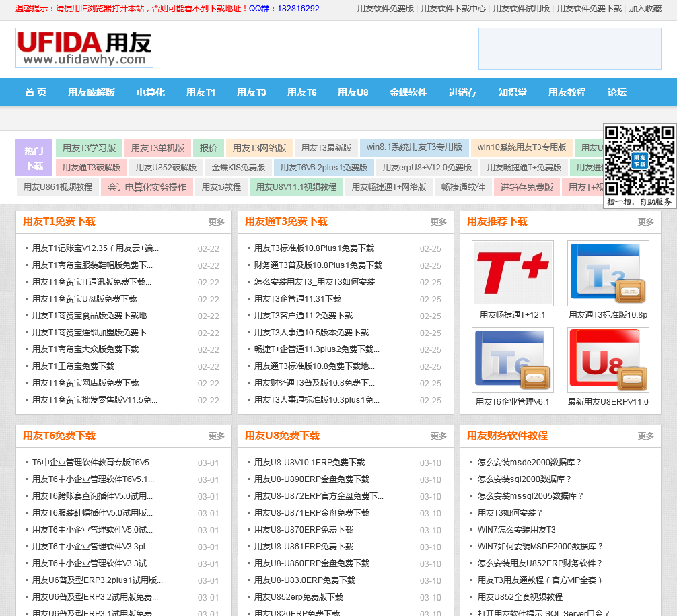Select 用友教程 navigation item
Screen dimensions: 677x616
click(x=567, y=92)
